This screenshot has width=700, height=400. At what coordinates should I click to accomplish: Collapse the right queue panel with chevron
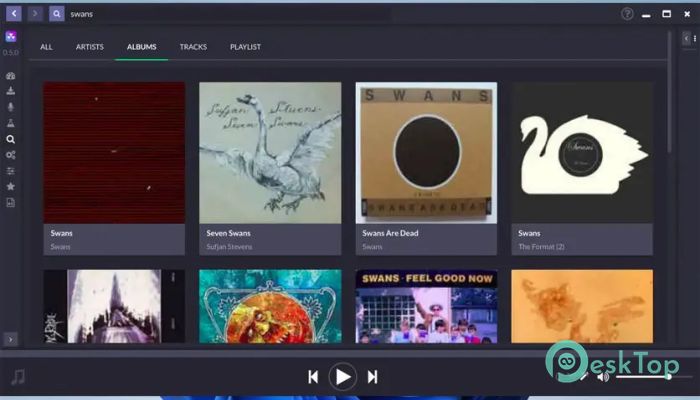click(x=686, y=38)
